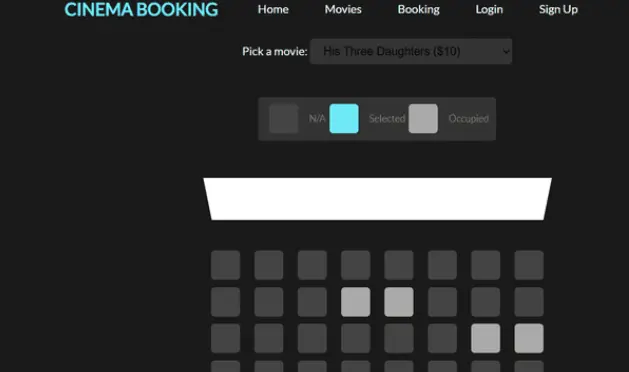629x372 pixels.
Task: Select fifth seat in the third row
Action: (x=399, y=338)
